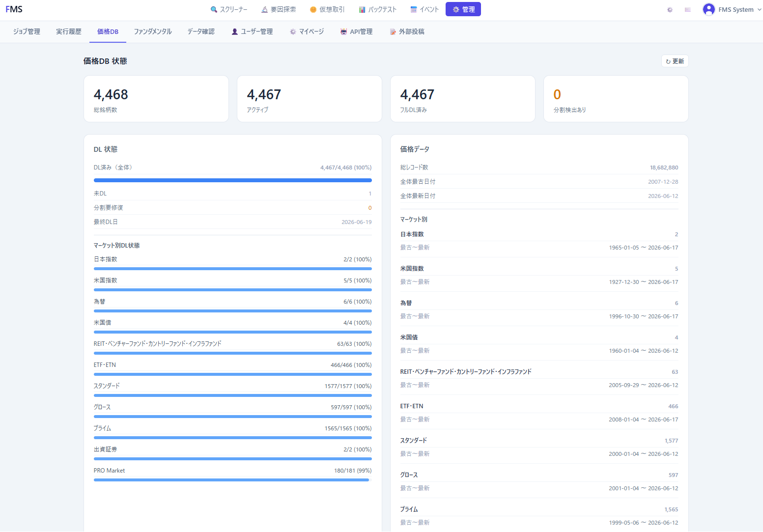This screenshot has height=532, width=763.
Task: Open the バックテスト menu item
Action: (377, 9)
